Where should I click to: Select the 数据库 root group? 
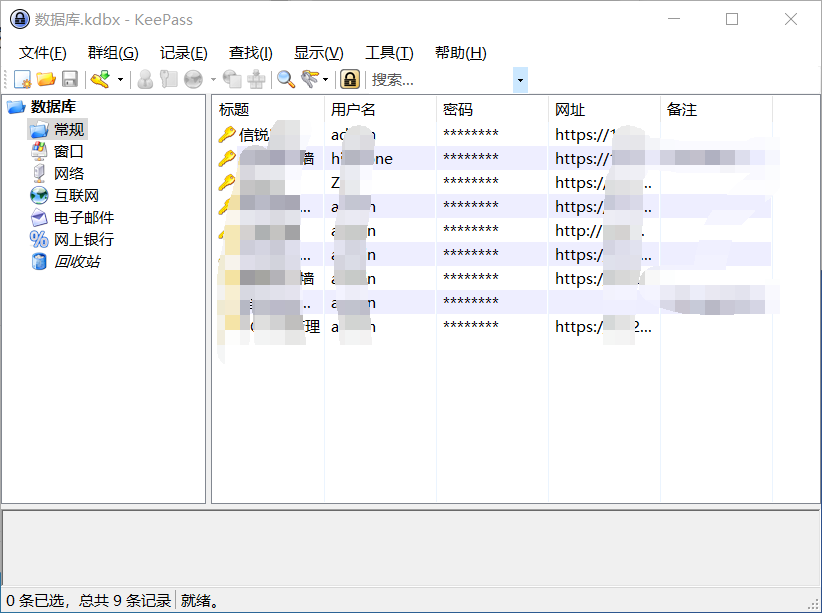point(53,107)
